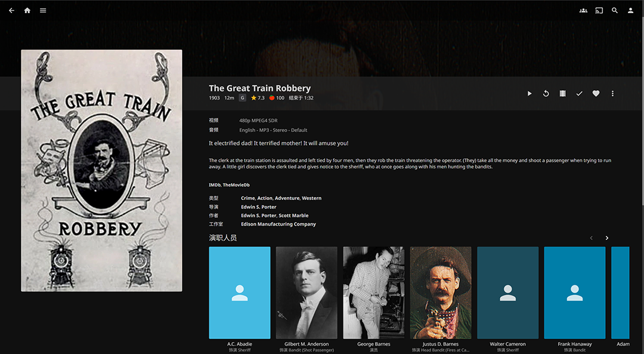This screenshot has height=354, width=644.
Task: Go back using the arrow icon
Action: (x=11, y=11)
